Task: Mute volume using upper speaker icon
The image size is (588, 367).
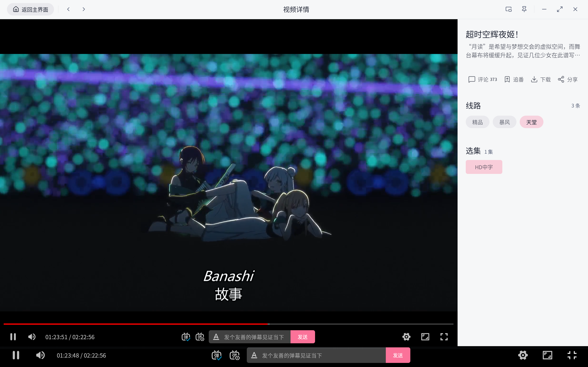Action: [32, 337]
